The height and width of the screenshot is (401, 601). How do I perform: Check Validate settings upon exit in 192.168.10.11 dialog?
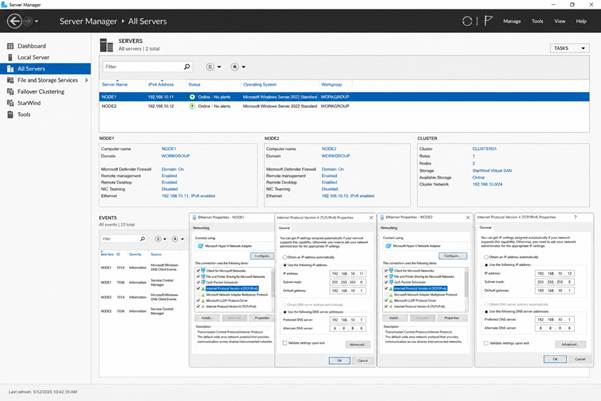pos(285,343)
